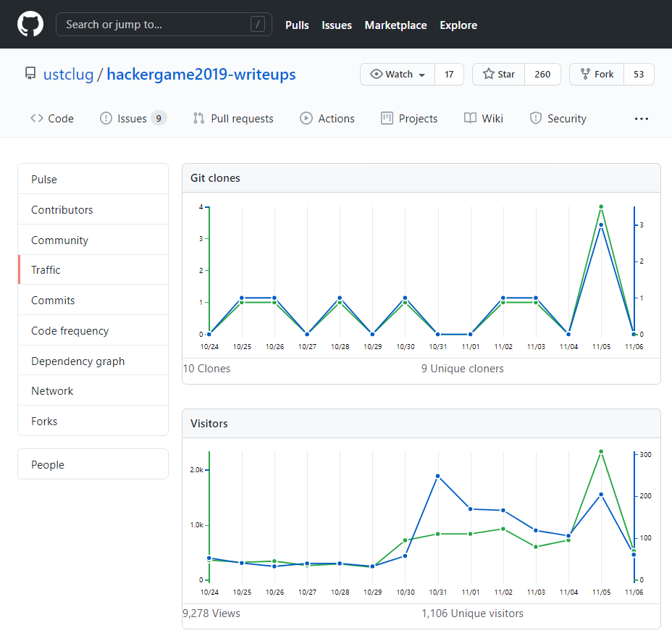The height and width of the screenshot is (641, 672).
Task: Click the 11/05 green peak on Visitors chart
Action: coord(601,451)
